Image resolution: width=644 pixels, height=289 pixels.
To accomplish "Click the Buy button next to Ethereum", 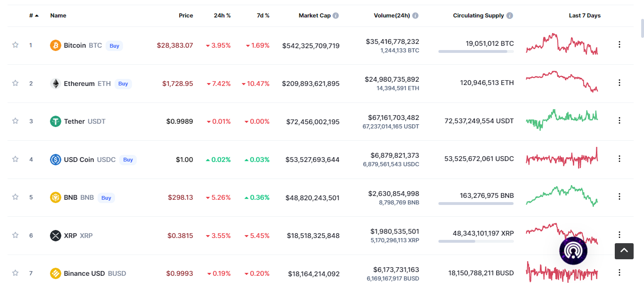I will (x=123, y=84).
